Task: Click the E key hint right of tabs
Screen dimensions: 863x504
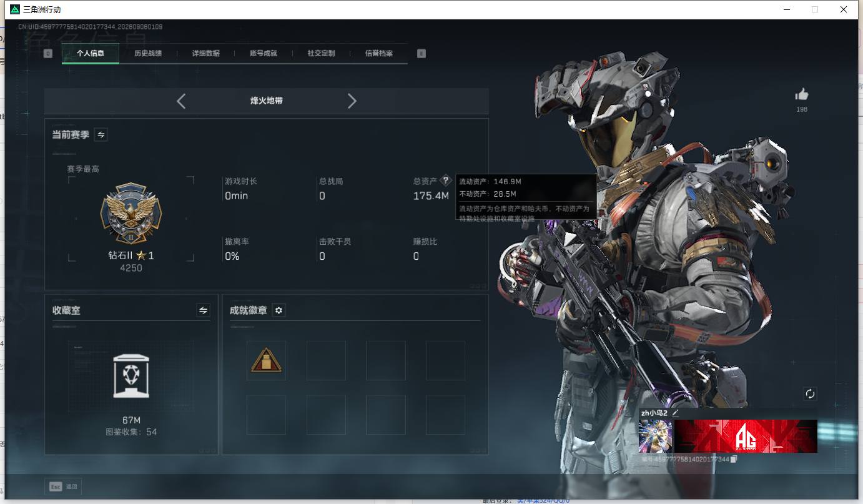Action: 422,54
